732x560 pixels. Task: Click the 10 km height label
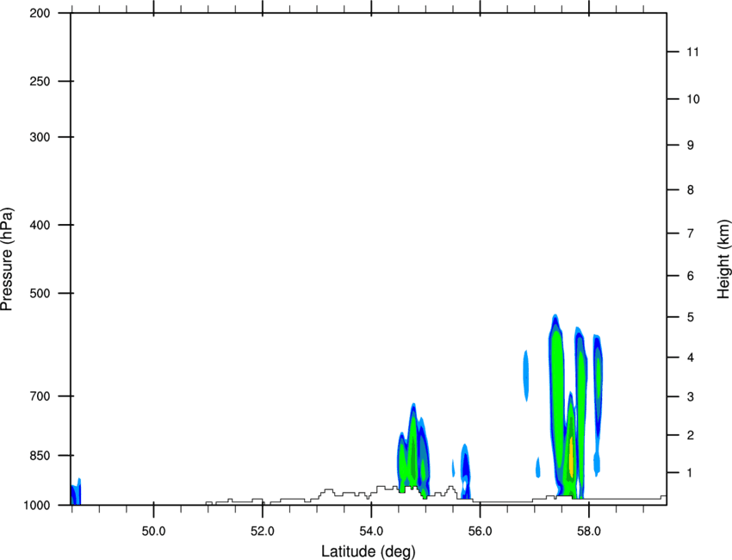[692, 99]
